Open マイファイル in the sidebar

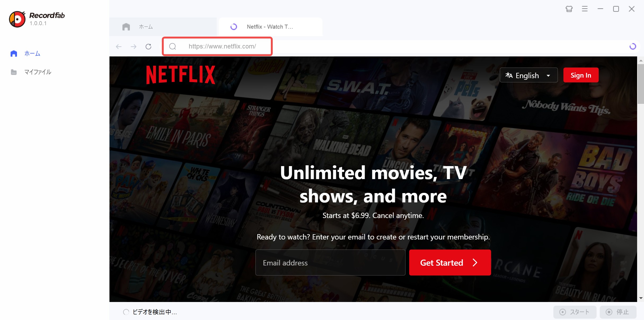coord(31,72)
